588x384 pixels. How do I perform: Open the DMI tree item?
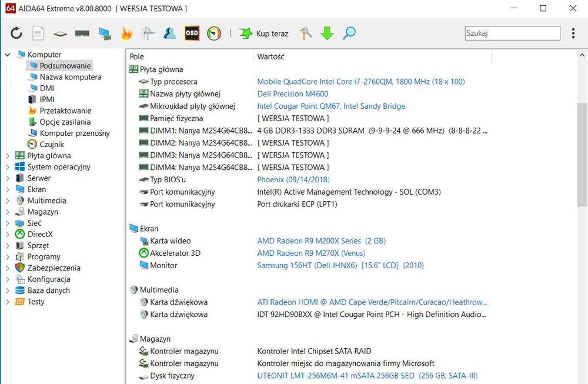pos(46,88)
